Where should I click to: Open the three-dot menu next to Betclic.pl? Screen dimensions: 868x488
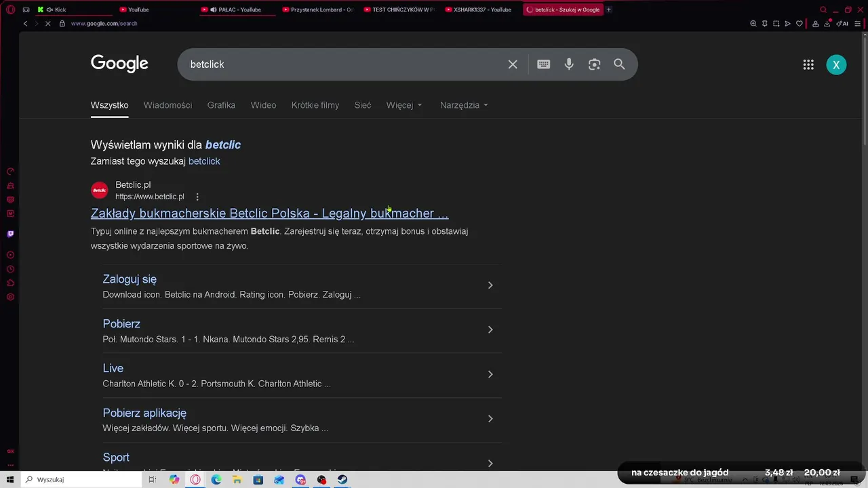(x=197, y=197)
